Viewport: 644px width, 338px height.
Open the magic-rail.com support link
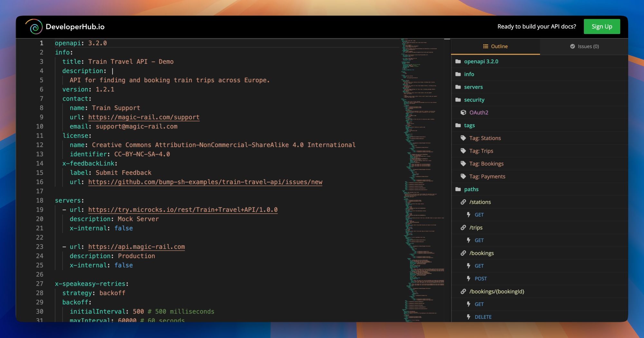click(144, 117)
